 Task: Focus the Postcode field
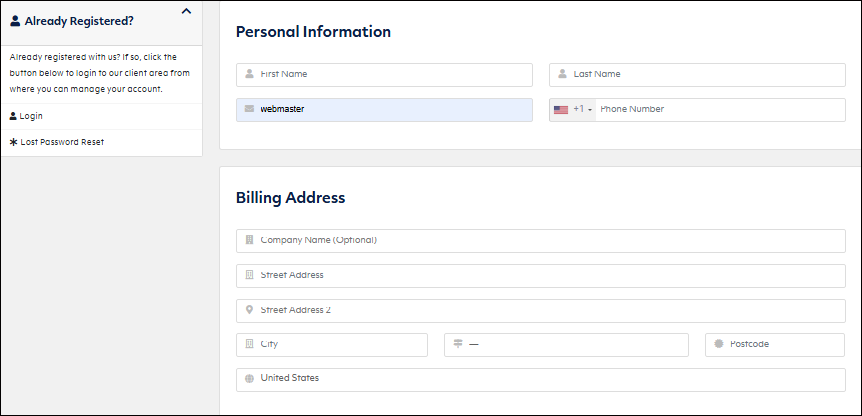[x=775, y=345]
